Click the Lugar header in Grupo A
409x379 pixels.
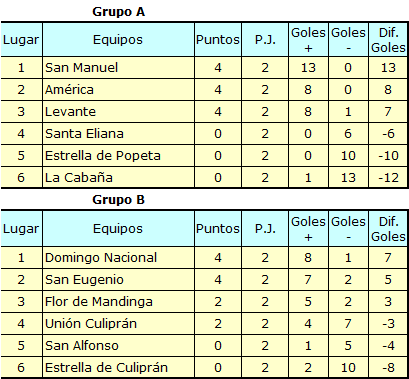[x=21, y=40]
